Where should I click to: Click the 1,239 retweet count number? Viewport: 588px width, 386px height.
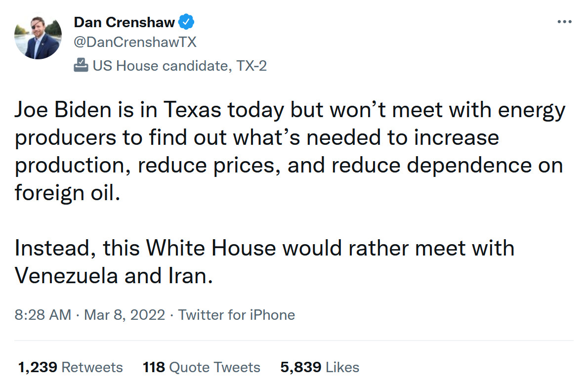38,367
